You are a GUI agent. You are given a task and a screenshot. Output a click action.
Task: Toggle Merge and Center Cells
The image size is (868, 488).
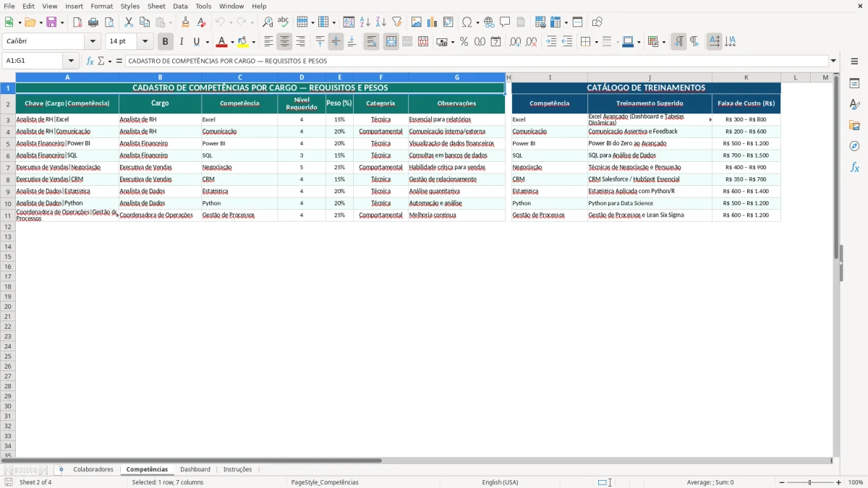(x=391, y=41)
